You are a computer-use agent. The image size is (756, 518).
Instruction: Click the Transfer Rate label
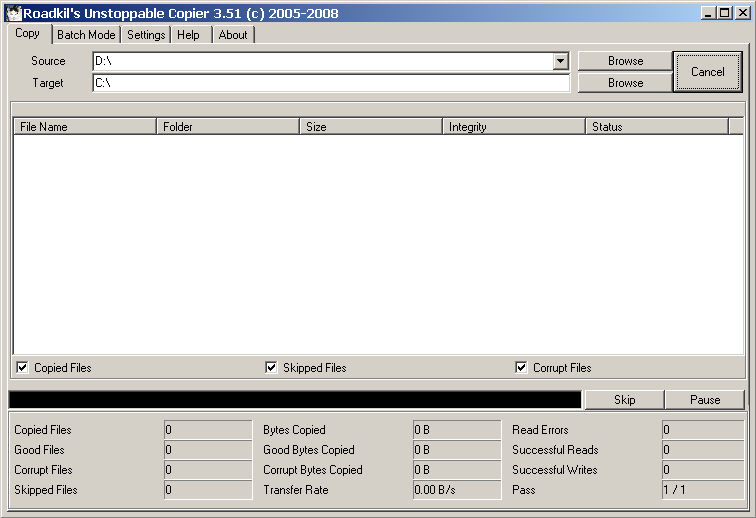tap(296, 490)
